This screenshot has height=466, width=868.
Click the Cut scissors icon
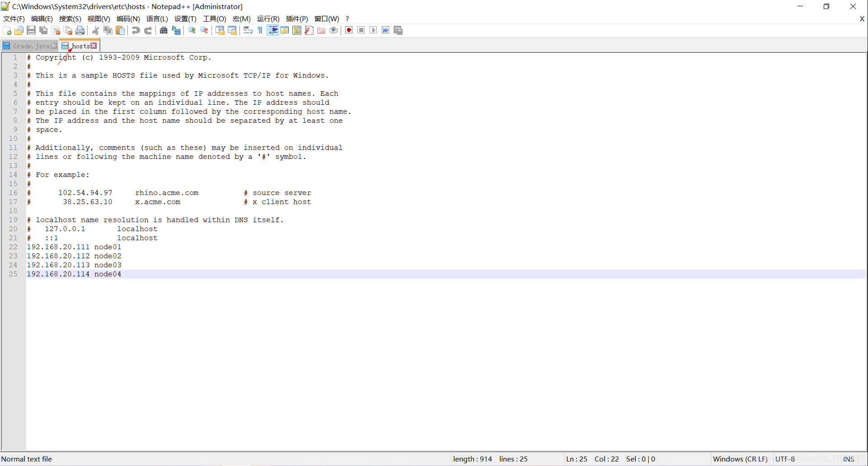click(x=95, y=30)
